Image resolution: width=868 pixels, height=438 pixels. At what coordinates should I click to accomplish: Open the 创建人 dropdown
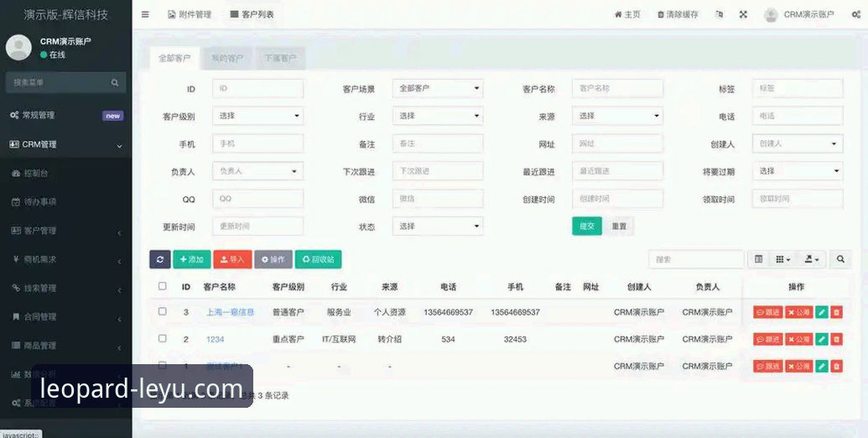(x=798, y=143)
